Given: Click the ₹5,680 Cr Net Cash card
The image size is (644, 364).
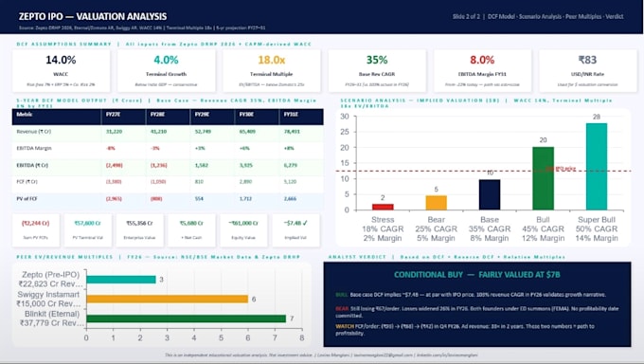Looking at the screenshot, I should point(191,230).
